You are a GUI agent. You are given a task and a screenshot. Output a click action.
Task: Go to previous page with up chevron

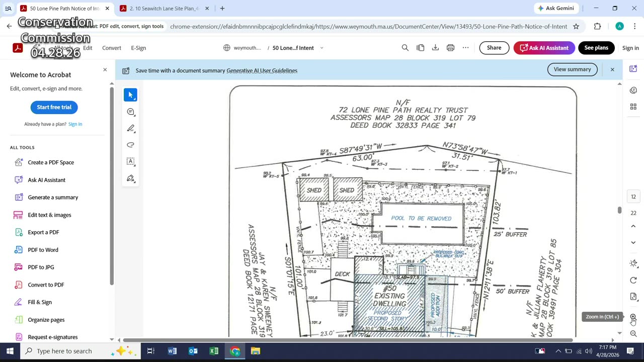(x=633, y=226)
